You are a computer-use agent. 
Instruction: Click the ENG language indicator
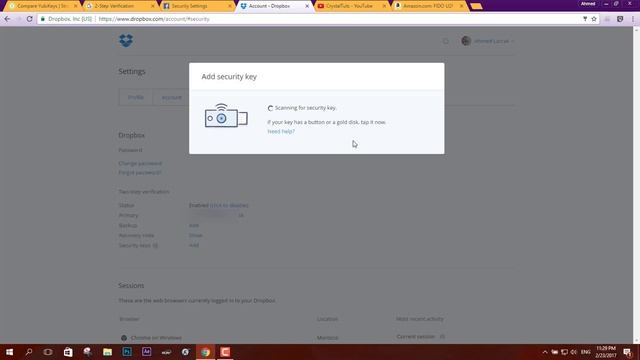pos(586,352)
